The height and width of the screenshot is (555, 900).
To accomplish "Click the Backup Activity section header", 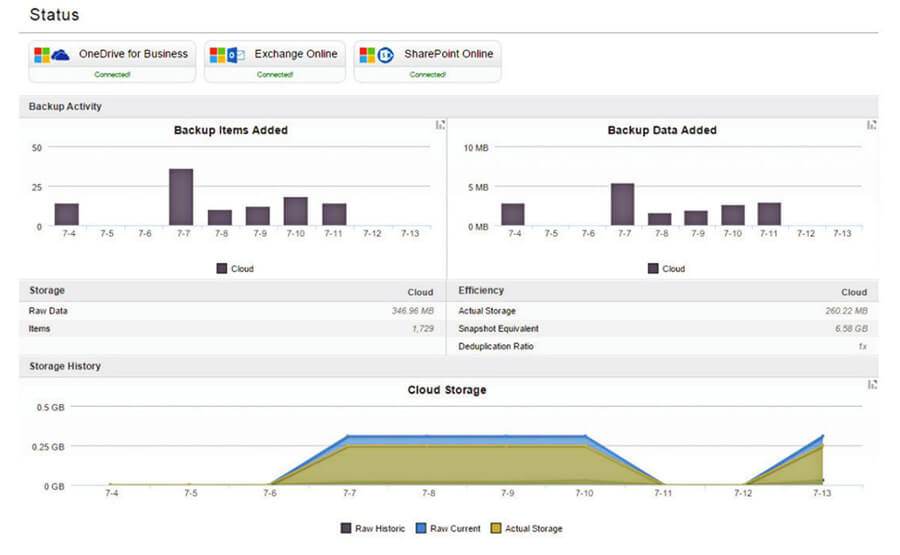I will click(449, 107).
